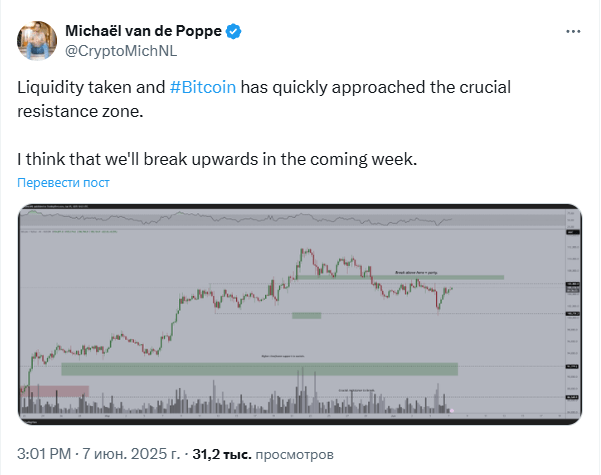601x475 pixels.
Task: Click the wide green support band on chart
Action: point(259,369)
